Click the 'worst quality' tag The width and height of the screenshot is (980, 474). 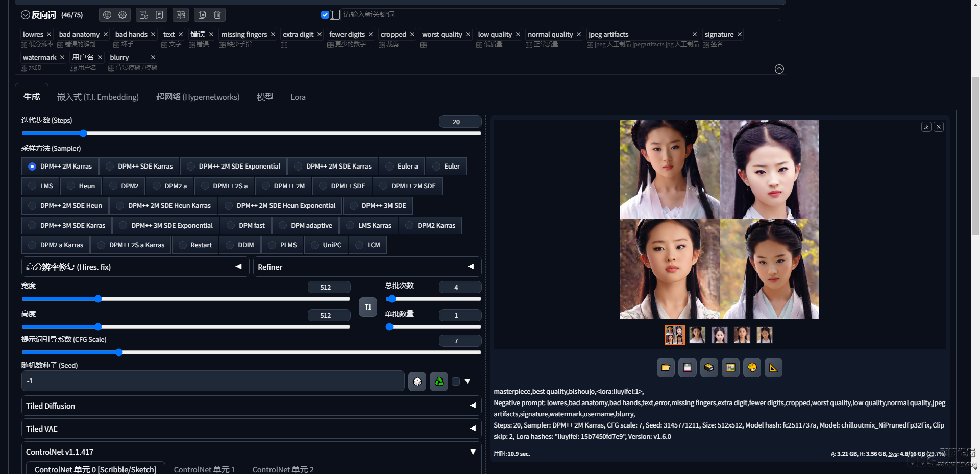pyautogui.click(x=442, y=34)
